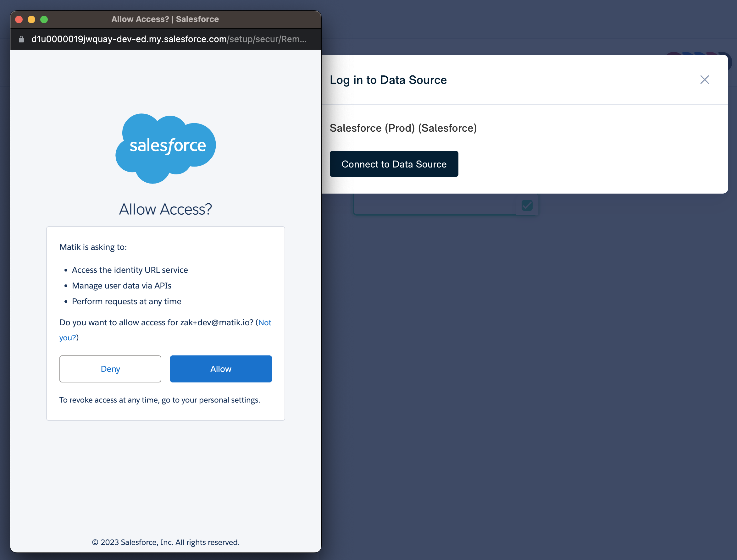Click the Allow button
737x560 pixels.
[221, 369]
